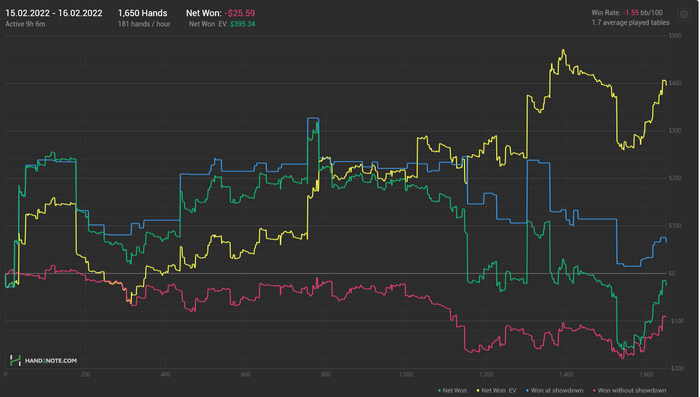Toggle the Net Won series label
This screenshot has width=700, height=397.
pos(454,391)
